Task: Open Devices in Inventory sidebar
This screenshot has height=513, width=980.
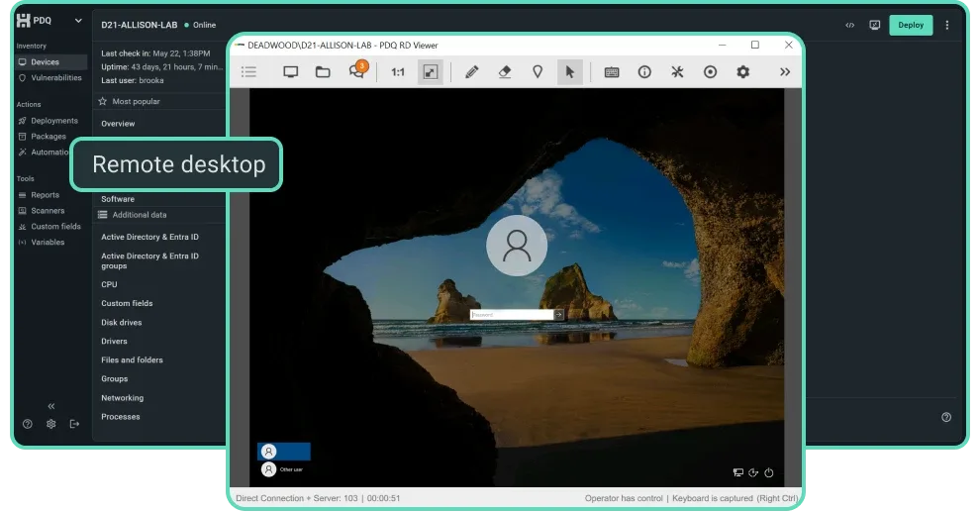Action: point(51,62)
